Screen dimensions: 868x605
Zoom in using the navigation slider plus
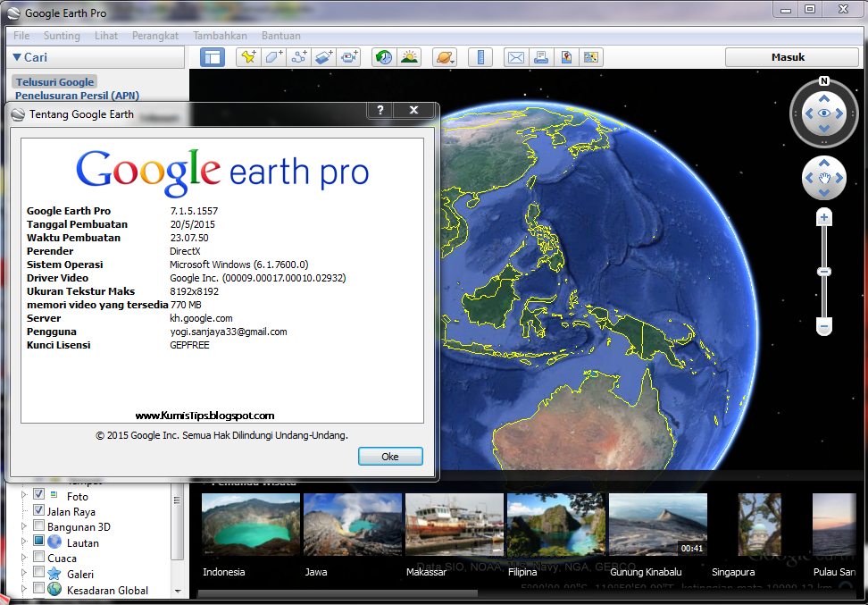823,216
